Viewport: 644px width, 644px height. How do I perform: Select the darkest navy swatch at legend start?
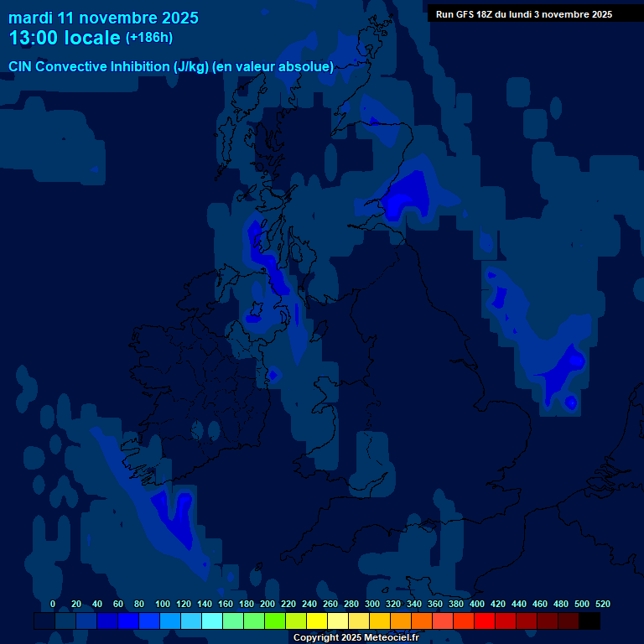[x=44, y=621]
